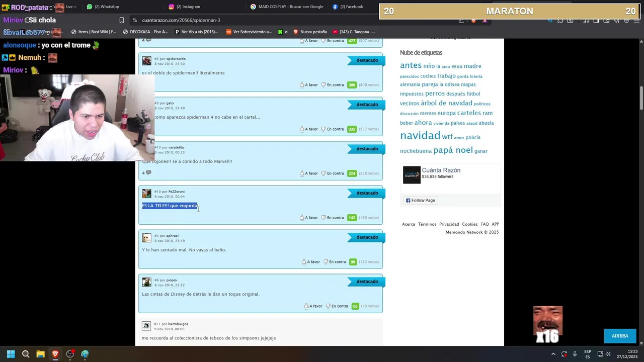Screen dimensions: 644x362
Task: Open Cuánta Razón Facebook page link
Action: (x=441, y=170)
